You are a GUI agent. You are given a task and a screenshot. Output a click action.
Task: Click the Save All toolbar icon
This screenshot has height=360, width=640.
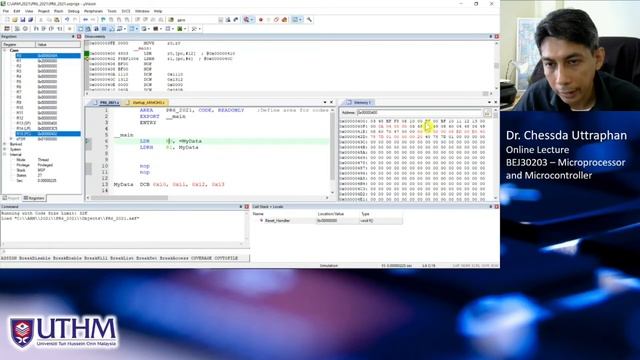(x=30, y=20)
